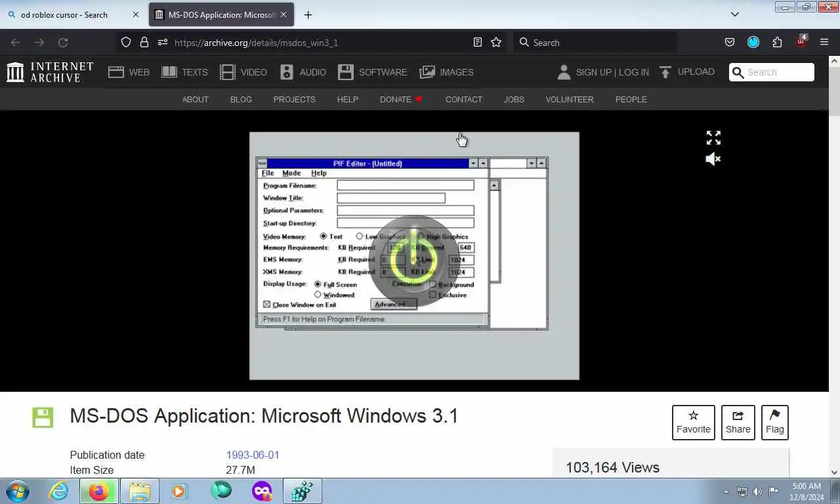Unmute the emulator audio
This screenshot has width=840, height=504.
(713, 159)
